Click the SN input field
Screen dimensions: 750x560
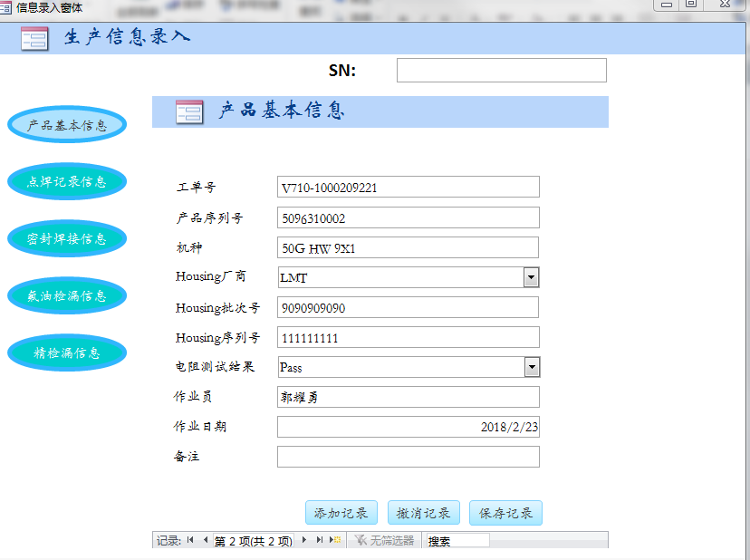[x=501, y=71]
